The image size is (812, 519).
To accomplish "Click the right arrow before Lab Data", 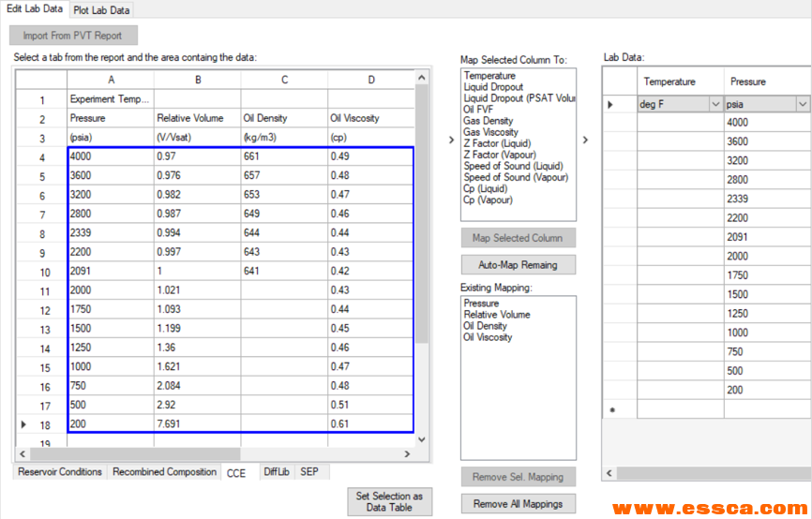I will 585,141.
